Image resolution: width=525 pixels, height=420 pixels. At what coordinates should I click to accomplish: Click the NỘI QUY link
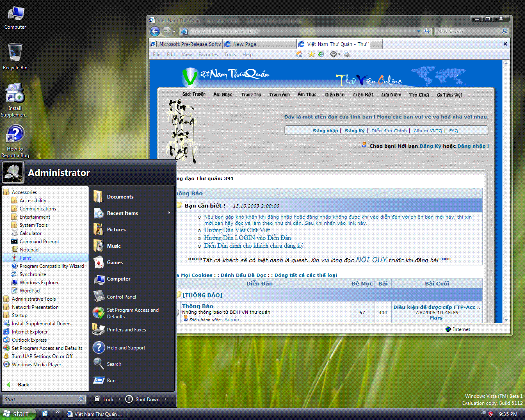point(371,260)
